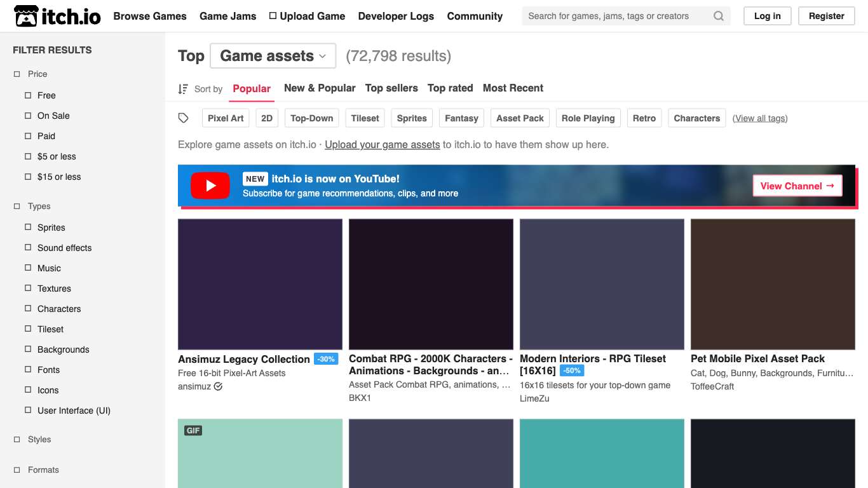Select the Tileset tag button
868x488 pixels.
(x=365, y=118)
